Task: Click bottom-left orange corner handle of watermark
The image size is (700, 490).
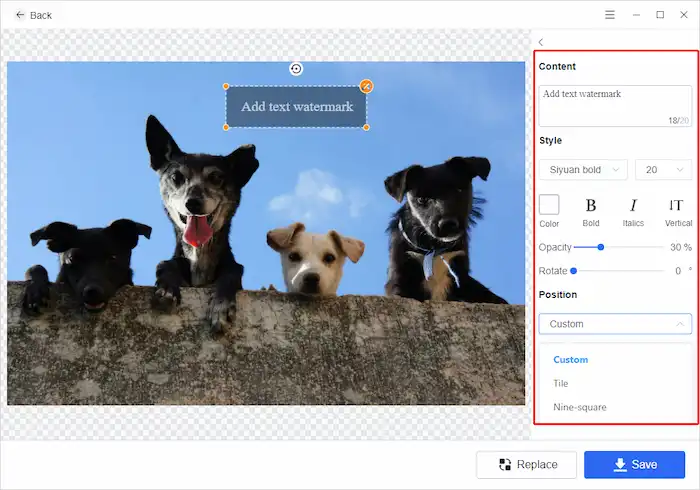Action: pyautogui.click(x=226, y=128)
